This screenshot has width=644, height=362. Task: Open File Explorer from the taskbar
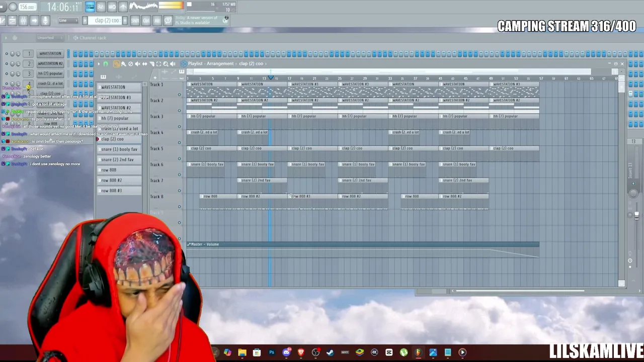242,352
